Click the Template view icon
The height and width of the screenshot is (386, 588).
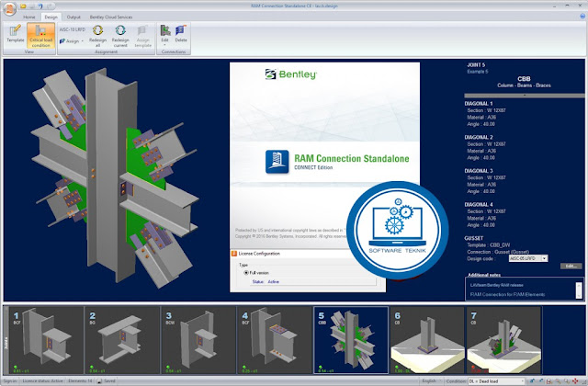coord(15,33)
